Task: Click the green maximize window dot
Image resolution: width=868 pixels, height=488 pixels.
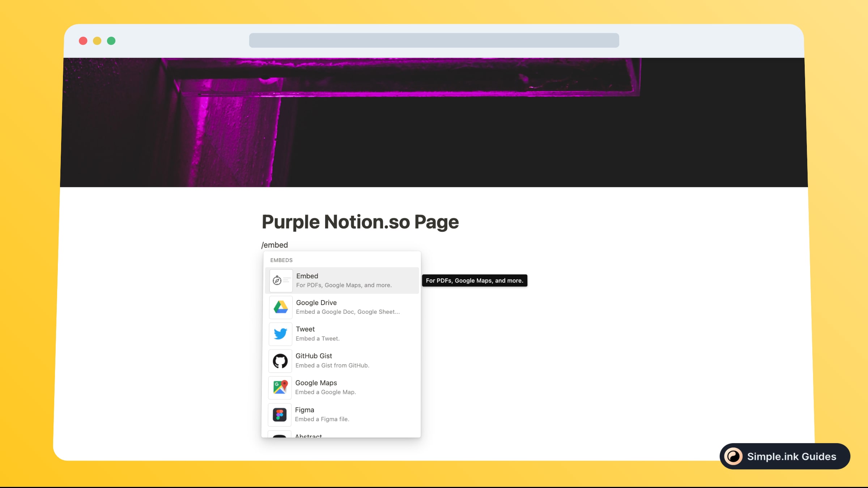Action: point(111,41)
